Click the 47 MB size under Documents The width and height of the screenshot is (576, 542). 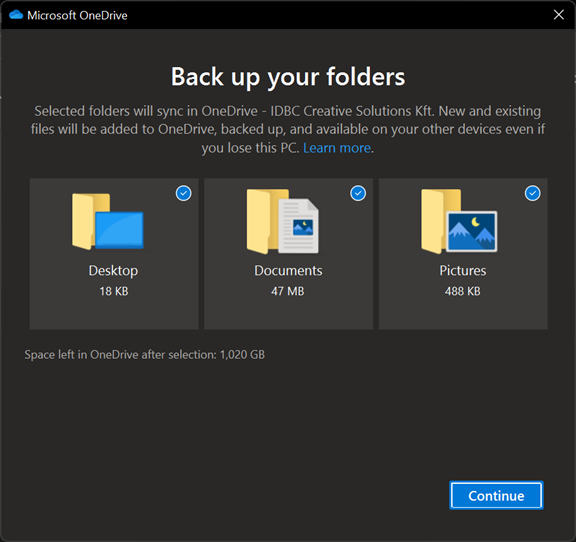(288, 291)
